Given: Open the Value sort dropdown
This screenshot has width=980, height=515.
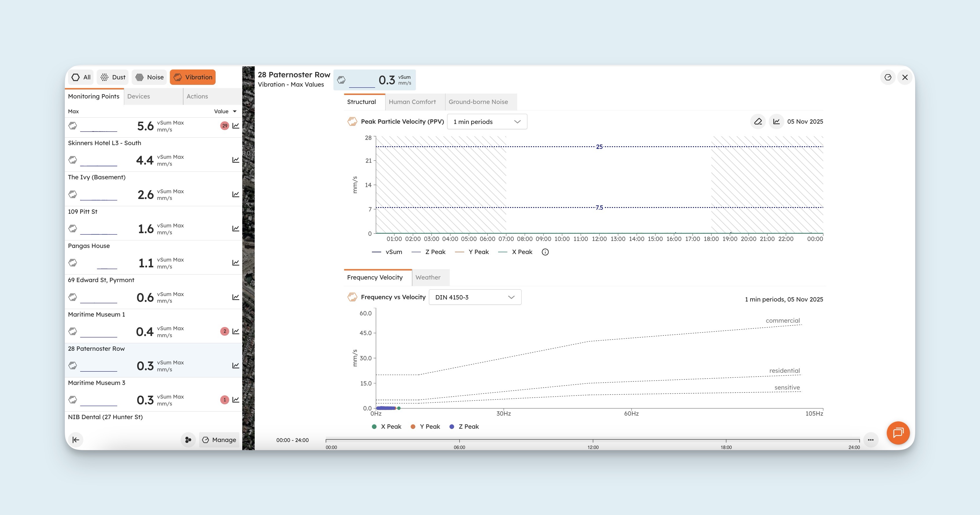Looking at the screenshot, I should (225, 112).
